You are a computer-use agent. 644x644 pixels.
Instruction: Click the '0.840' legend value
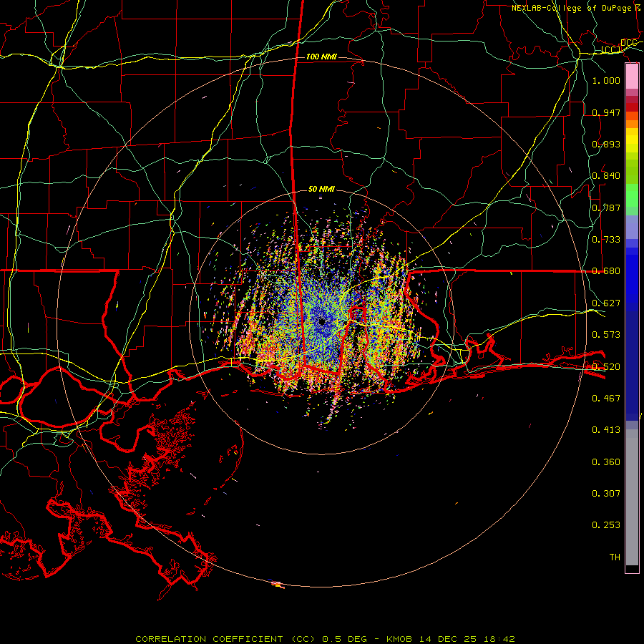tap(606, 176)
